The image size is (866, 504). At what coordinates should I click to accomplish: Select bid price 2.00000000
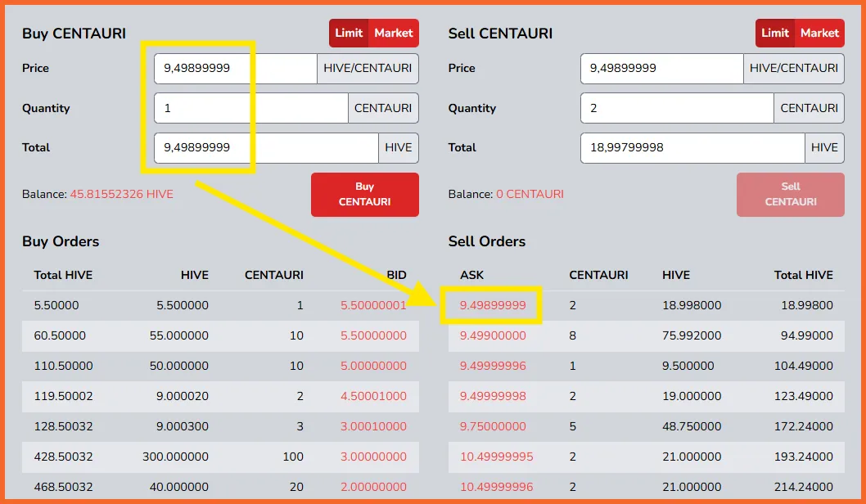point(373,487)
